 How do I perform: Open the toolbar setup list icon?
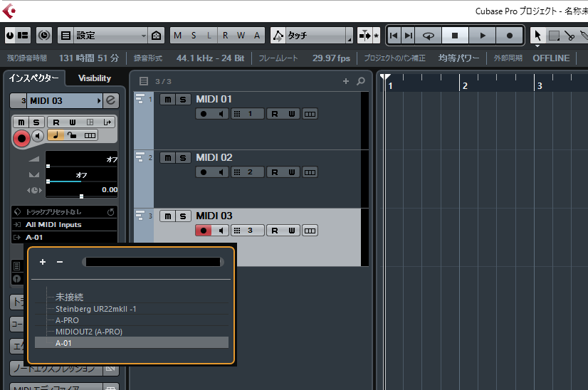coord(66,36)
